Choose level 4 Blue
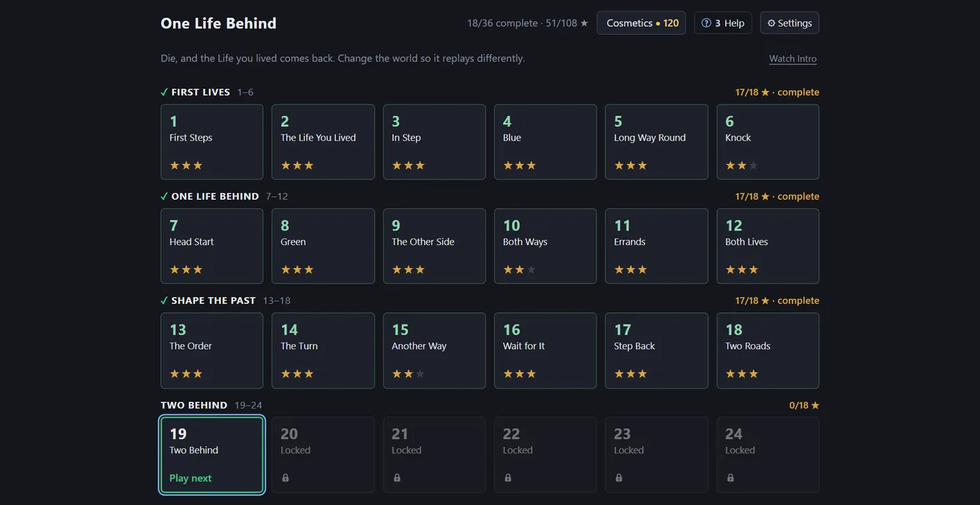The width and height of the screenshot is (980, 505). pos(545,142)
